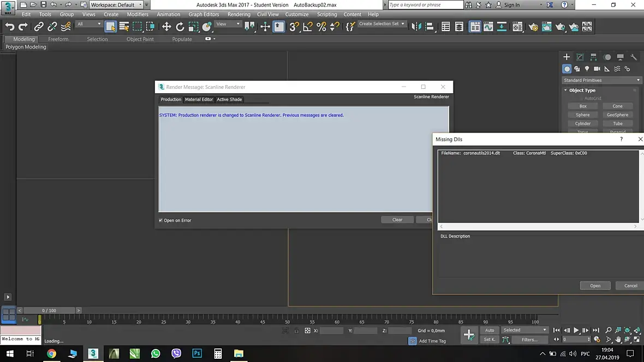Toggle the Angle Snap tool
The image size is (644, 362).
[308, 27]
